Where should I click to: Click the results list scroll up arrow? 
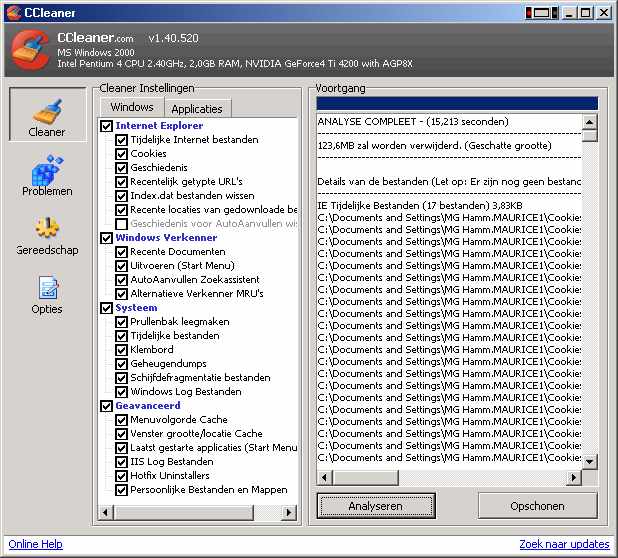click(x=590, y=122)
